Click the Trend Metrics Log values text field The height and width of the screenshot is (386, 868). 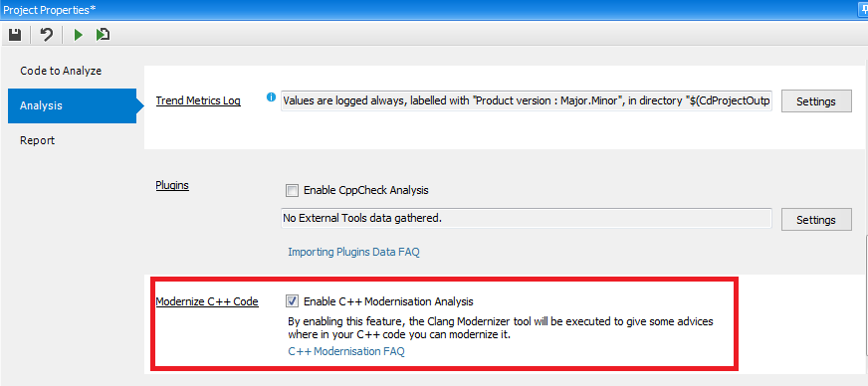527,101
